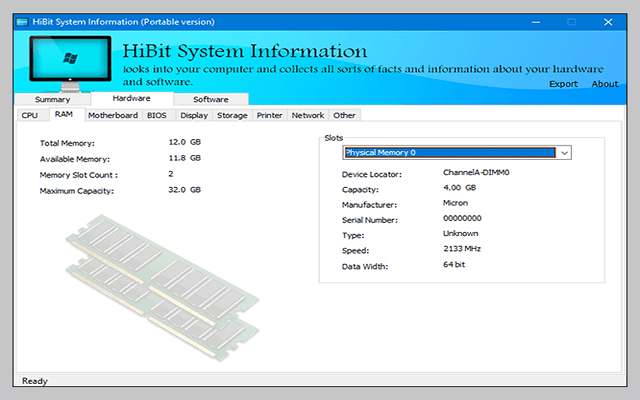The image size is (640, 400).
Task: Click the app icon in title bar
Action: point(22,21)
